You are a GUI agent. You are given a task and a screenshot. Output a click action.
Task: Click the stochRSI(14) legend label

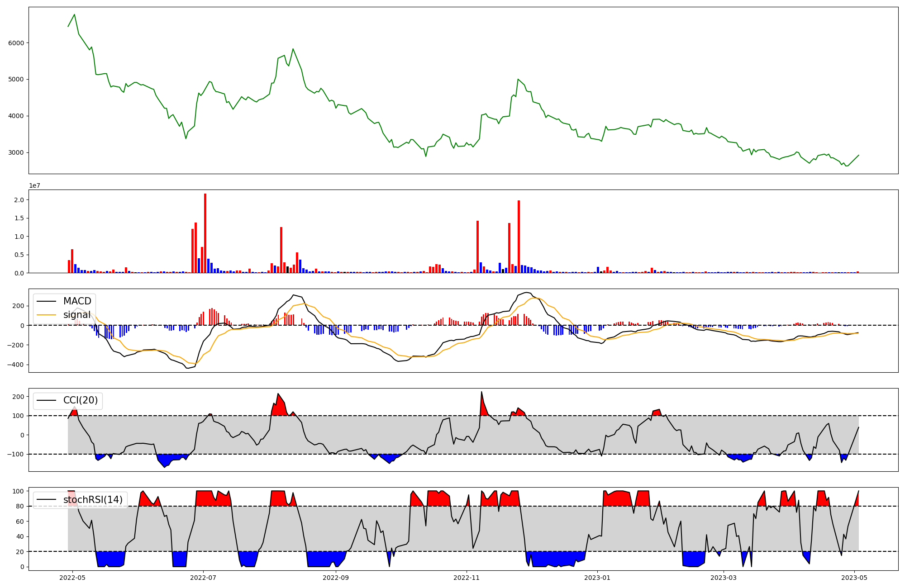point(93,500)
